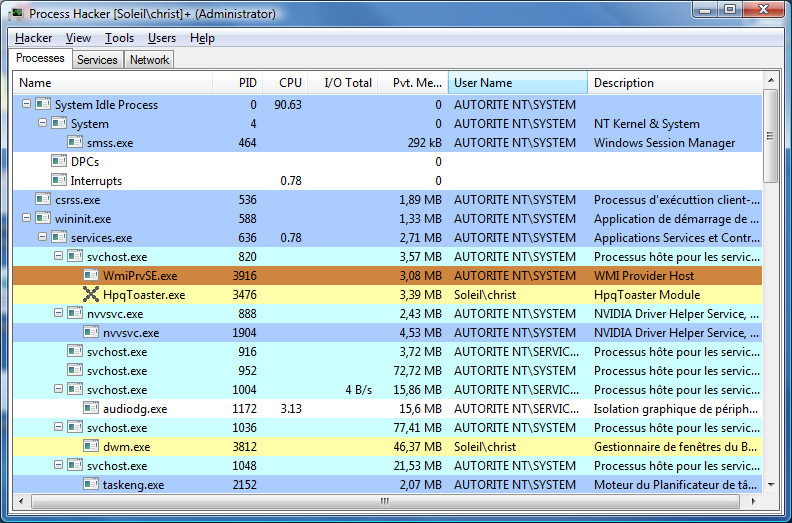Click the HpqToaster.exe process icon
792x523 pixels.
click(x=91, y=295)
